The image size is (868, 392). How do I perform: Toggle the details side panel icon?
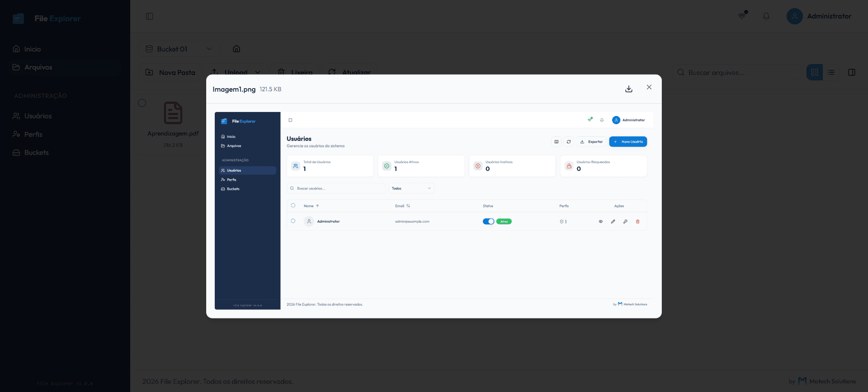pyautogui.click(x=852, y=72)
